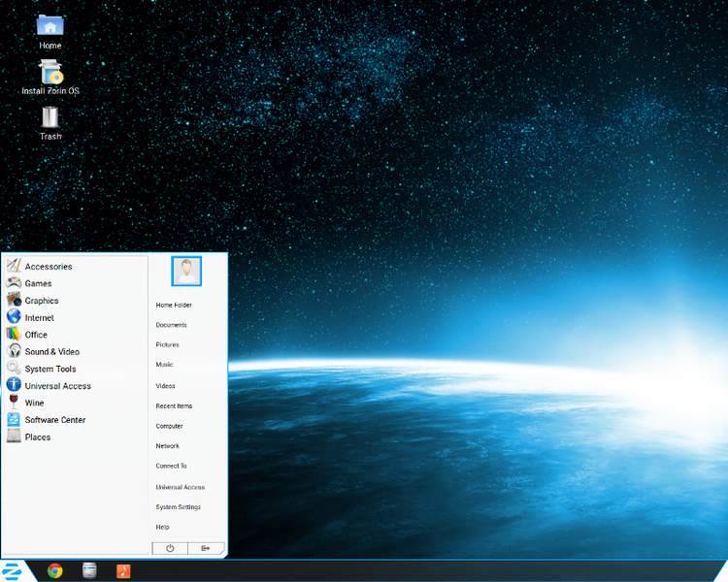This screenshot has height=582, width=728.
Task: Open the Games menu category
Action: point(38,283)
